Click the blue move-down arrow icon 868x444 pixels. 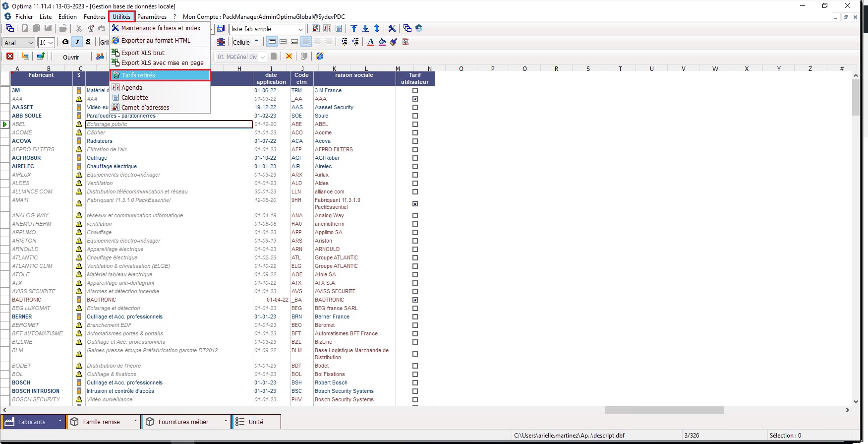point(365,29)
